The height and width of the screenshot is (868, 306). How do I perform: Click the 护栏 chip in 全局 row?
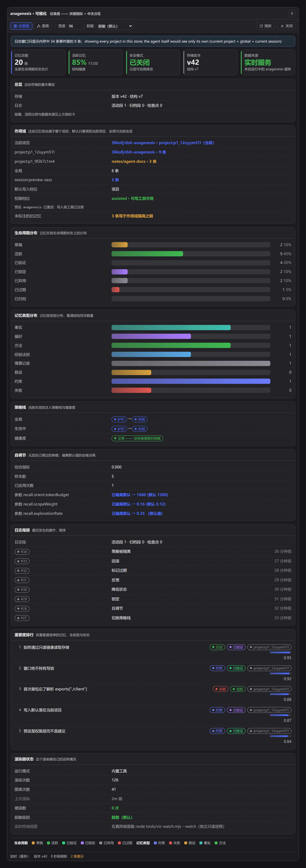119,419
